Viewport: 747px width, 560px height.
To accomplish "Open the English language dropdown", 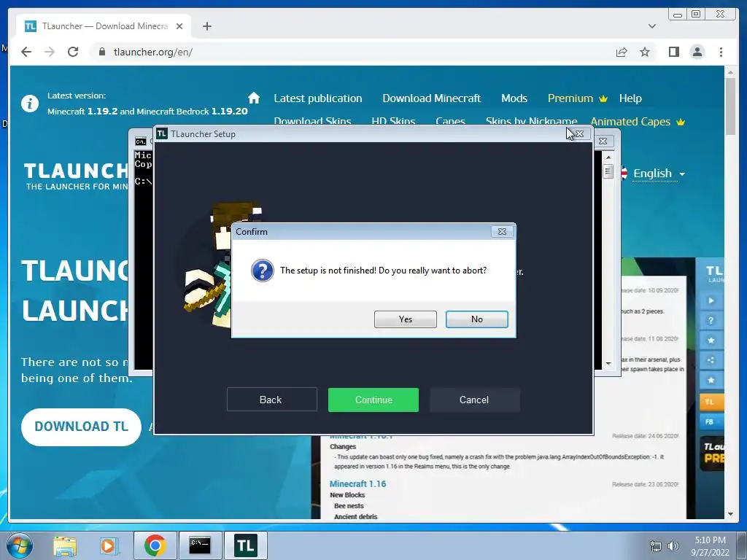I will 659,174.
